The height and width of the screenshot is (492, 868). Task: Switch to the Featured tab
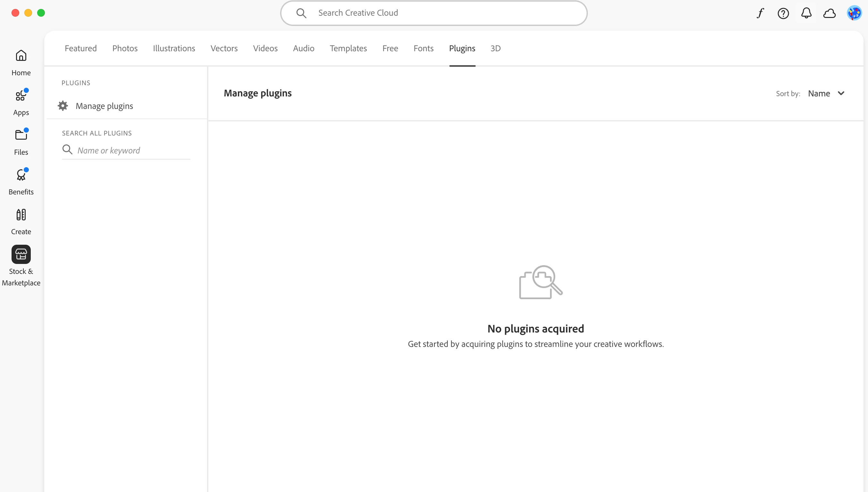click(x=80, y=48)
